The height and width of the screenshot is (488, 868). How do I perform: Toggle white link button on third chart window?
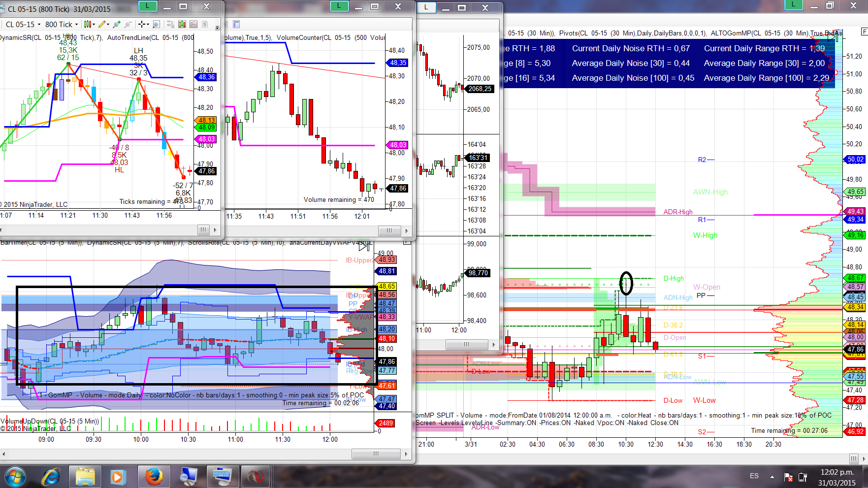pyautogui.click(x=426, y=7)
